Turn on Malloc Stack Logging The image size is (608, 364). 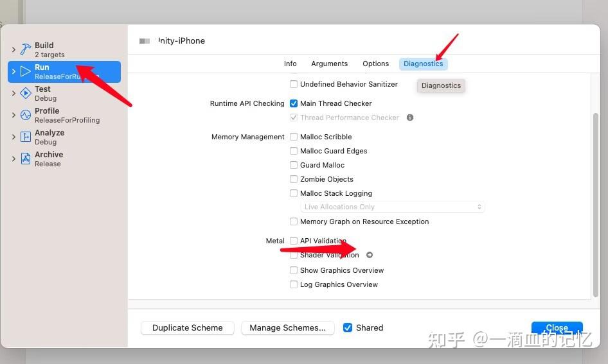tap(294, 193)
